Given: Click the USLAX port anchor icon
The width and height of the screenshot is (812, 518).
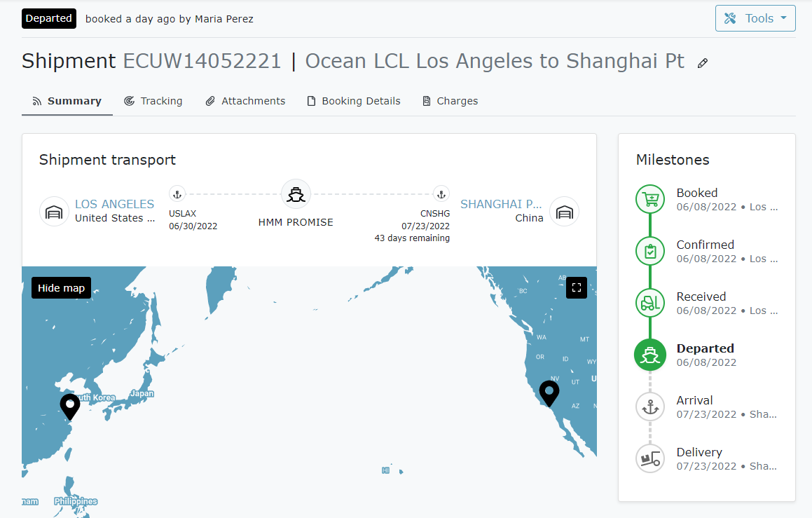Looking at the screenshot, I should point(177,194).
